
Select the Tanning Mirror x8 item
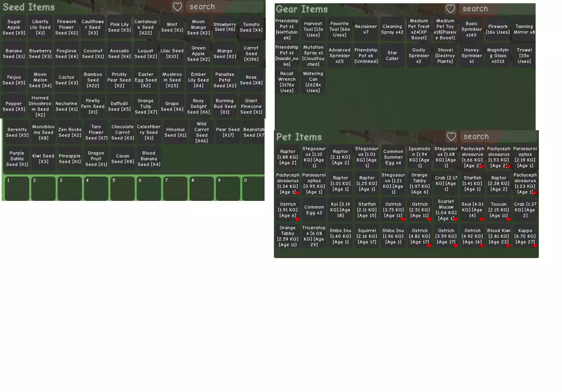(524, 29)
